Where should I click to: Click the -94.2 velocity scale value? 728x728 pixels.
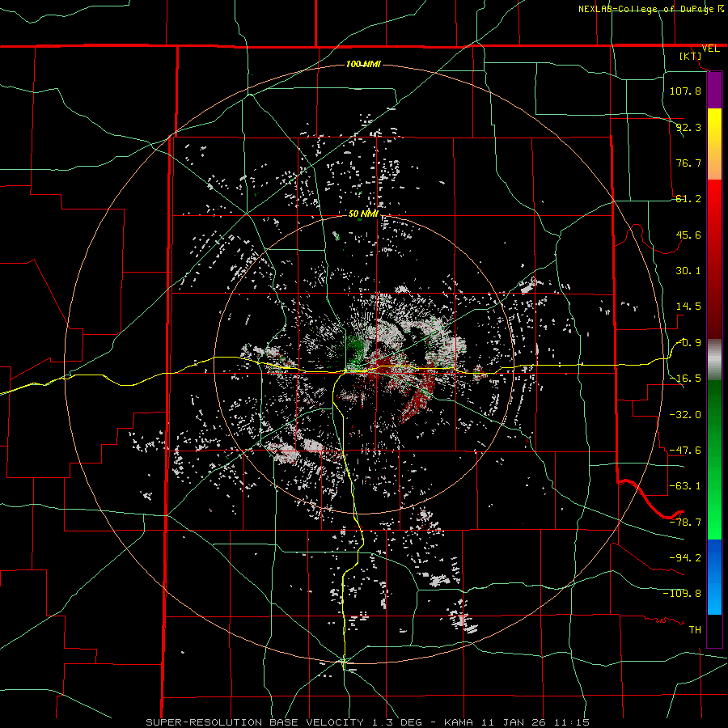[x=685, y=557]
